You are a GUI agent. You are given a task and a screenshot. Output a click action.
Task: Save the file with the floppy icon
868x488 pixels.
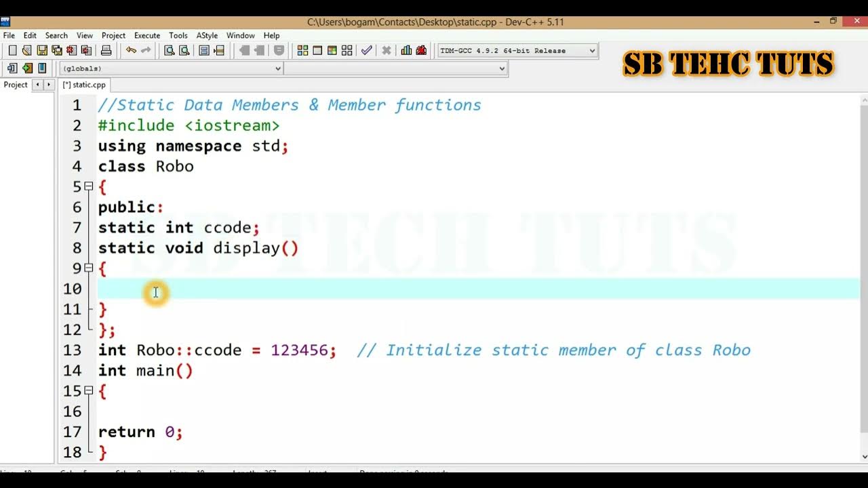tap(42, 50)
